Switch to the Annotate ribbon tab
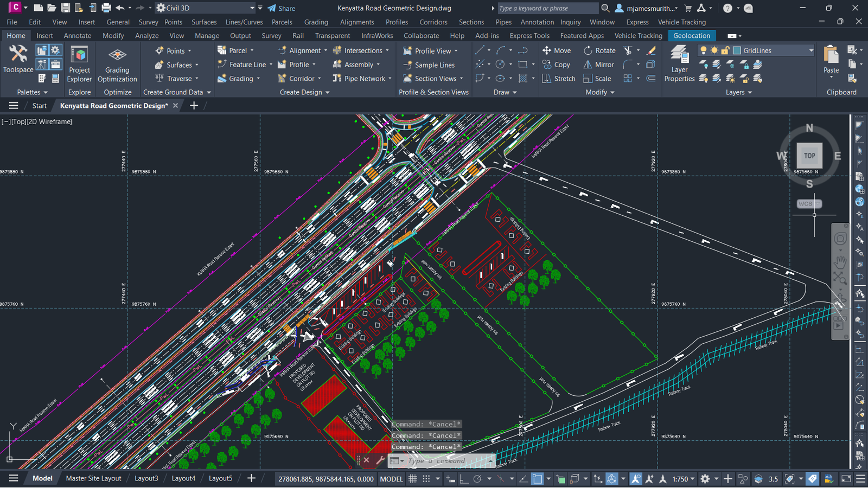868x488 pixels. pyautogui.click(x=78, y=36)
